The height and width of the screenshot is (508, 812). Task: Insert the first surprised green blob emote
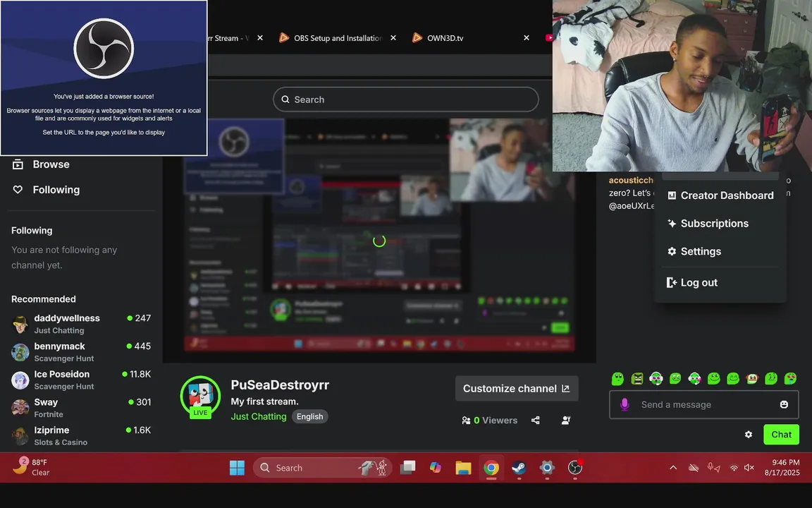pyautogui.click(x=617, y=378)
